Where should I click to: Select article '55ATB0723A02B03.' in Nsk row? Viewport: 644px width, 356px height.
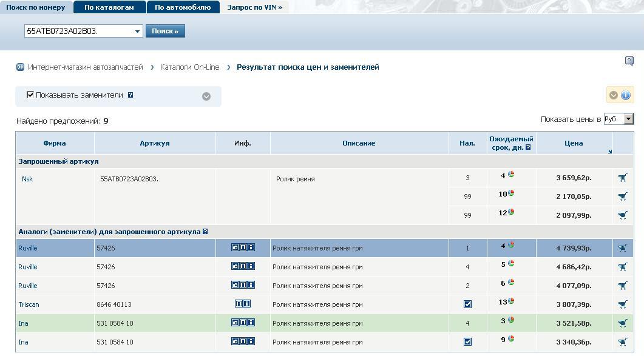pyautogui.click(x=129, y=179)
